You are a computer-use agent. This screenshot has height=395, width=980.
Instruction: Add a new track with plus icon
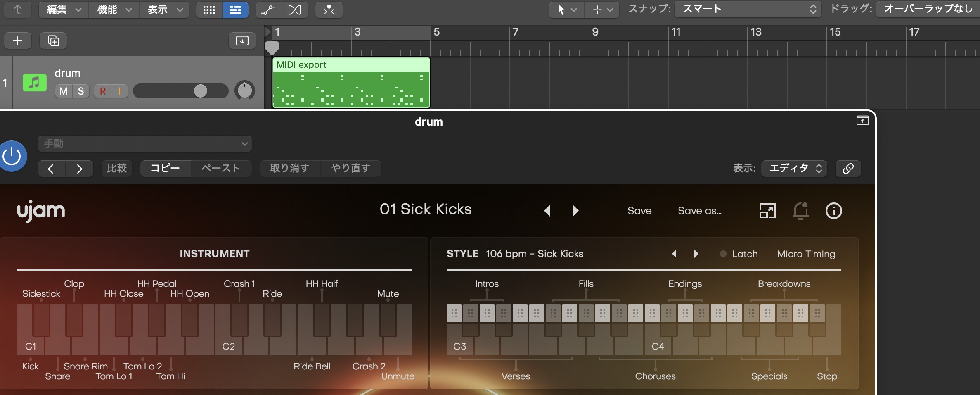(18, 40)
